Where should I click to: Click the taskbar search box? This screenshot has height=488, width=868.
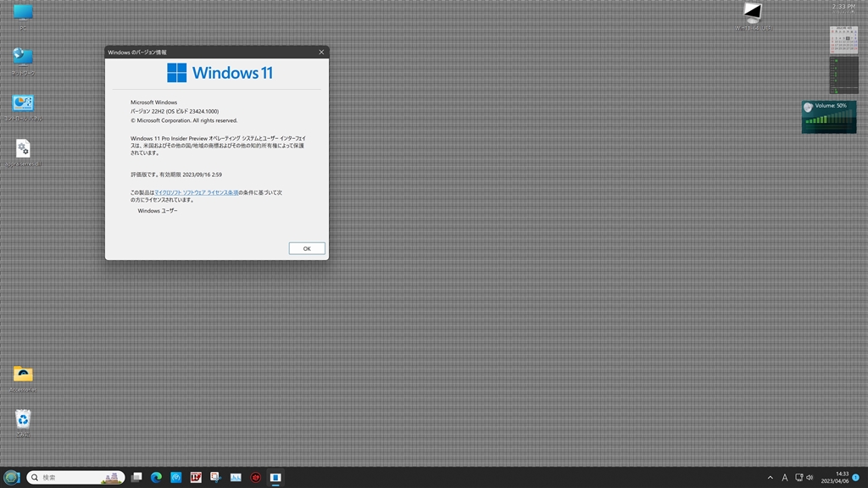(x=75, y=477)
